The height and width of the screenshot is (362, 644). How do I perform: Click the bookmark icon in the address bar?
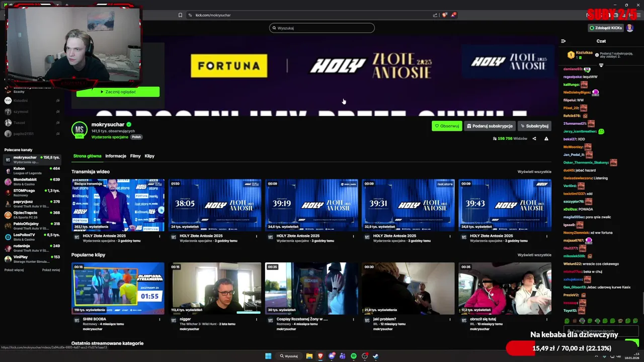pos(180,15)
